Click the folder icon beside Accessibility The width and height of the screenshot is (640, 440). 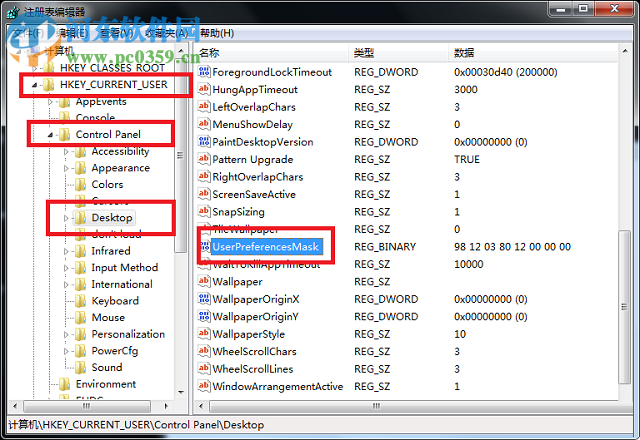pos(80,152)
